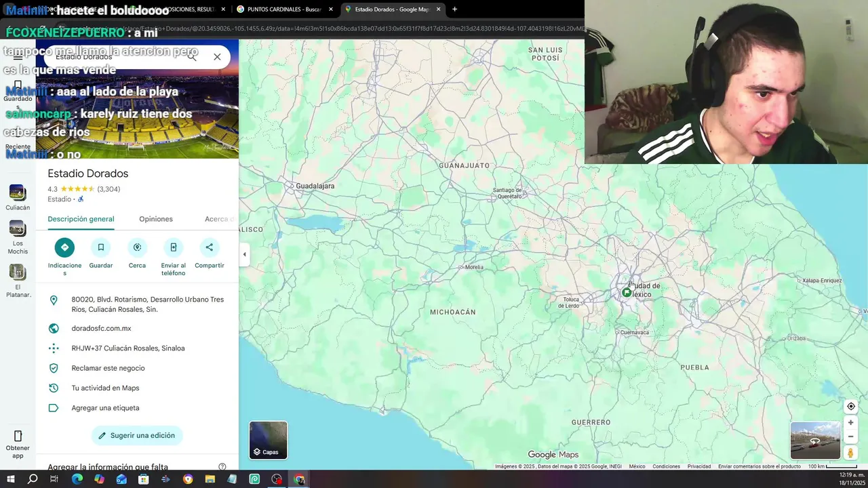Open the 3,304 reviews count
This screenshot has height=488, width=868.
coord(108,189)
